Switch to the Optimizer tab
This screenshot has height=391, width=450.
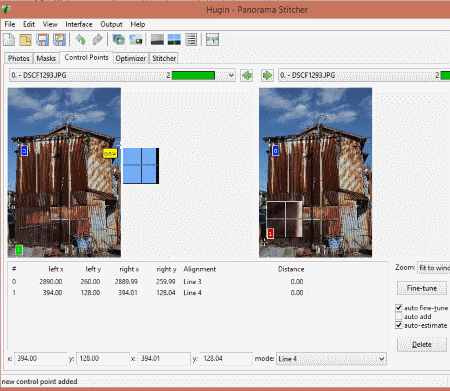[131, 58]
